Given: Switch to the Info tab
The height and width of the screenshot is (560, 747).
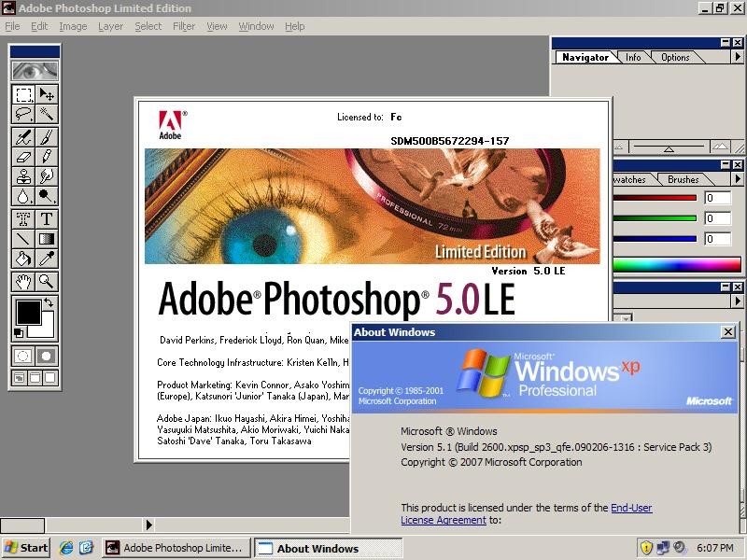Looking at the screenshot, I should tap(633, 57).
